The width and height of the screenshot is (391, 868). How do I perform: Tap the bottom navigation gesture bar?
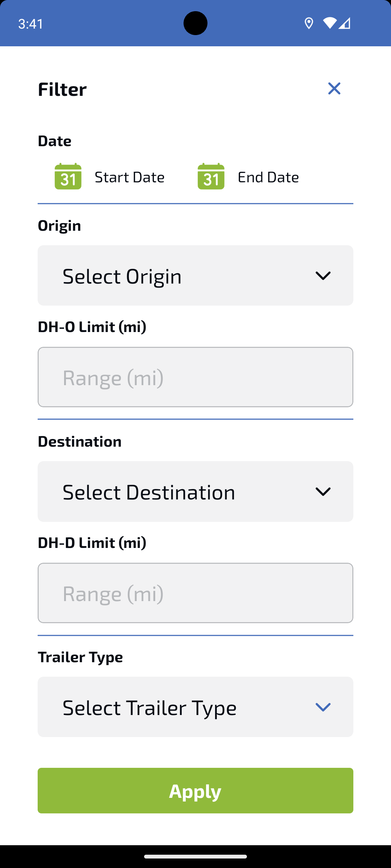195,856
